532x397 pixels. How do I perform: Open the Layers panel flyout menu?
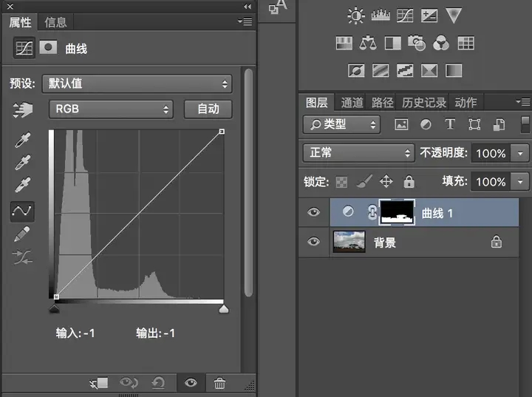coord(523,101)
